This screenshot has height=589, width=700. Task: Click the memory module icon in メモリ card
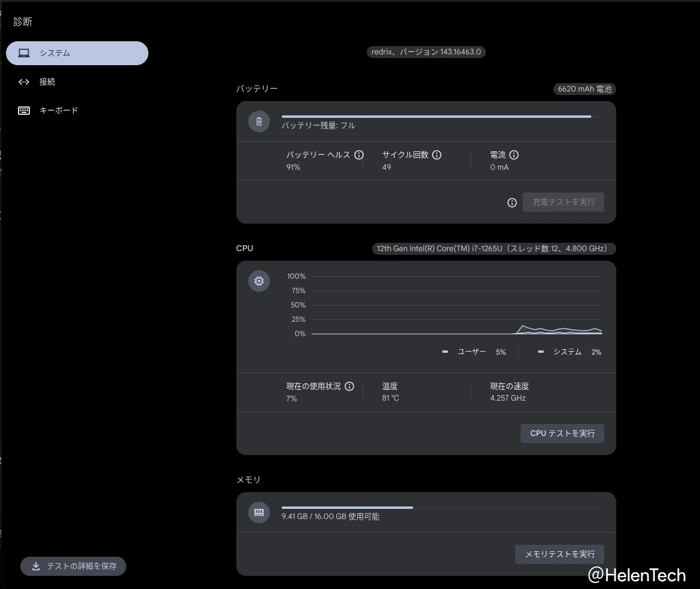tap(258, 512)
